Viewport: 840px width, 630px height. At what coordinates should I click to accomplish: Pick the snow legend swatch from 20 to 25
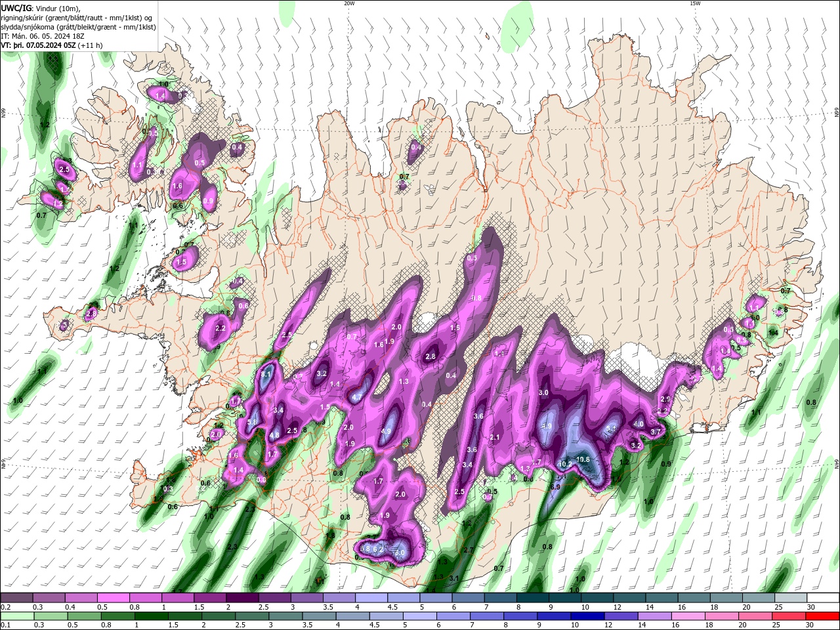coord(758,598)
